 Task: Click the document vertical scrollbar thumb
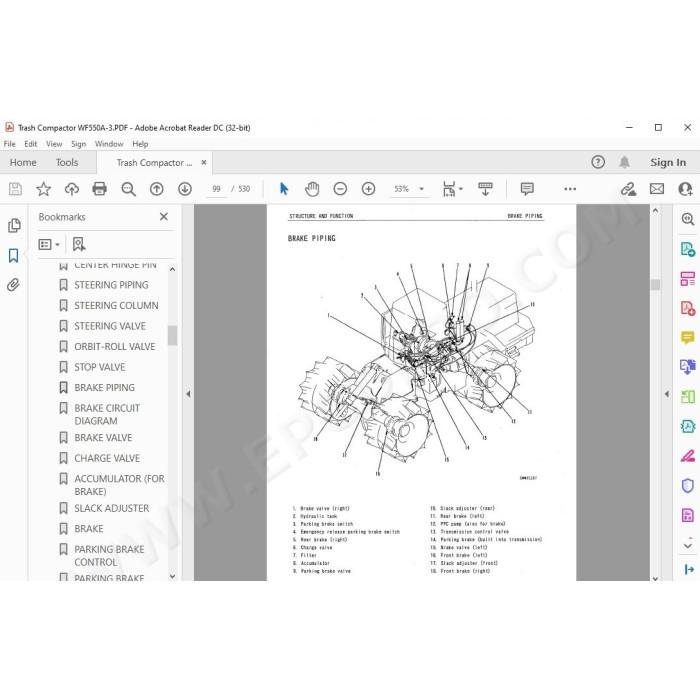click(655, 284)
